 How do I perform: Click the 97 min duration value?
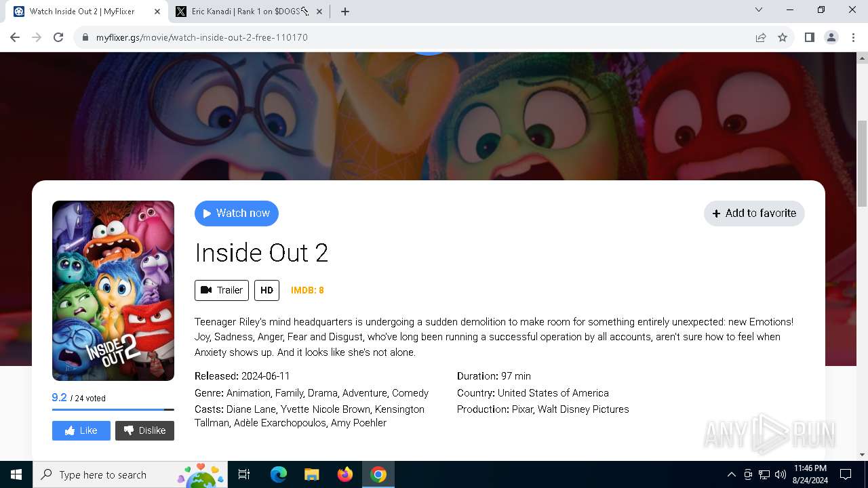pos(516,376)
